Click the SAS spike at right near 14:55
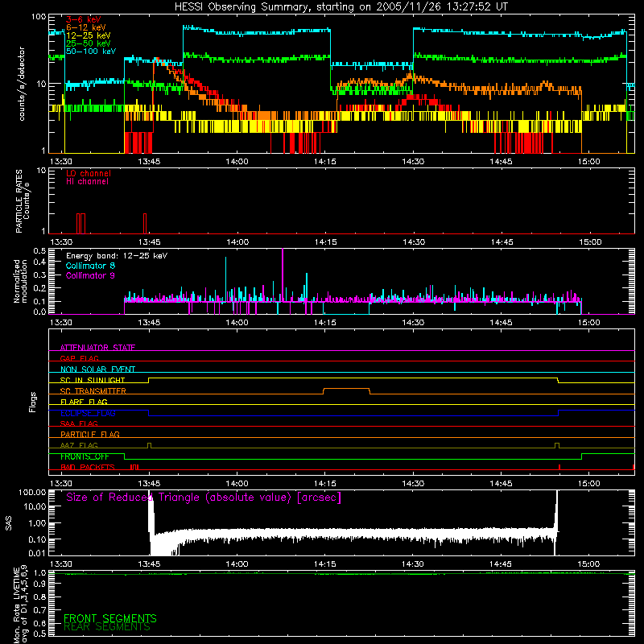The width and height of the screenshot is (644, 644). click(x=556, y=522)
